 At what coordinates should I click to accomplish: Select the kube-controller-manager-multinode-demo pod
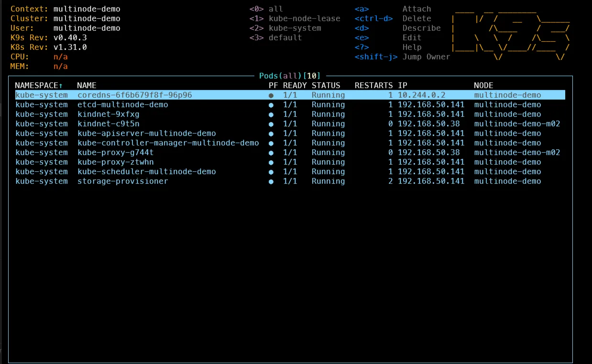[168, 143]
